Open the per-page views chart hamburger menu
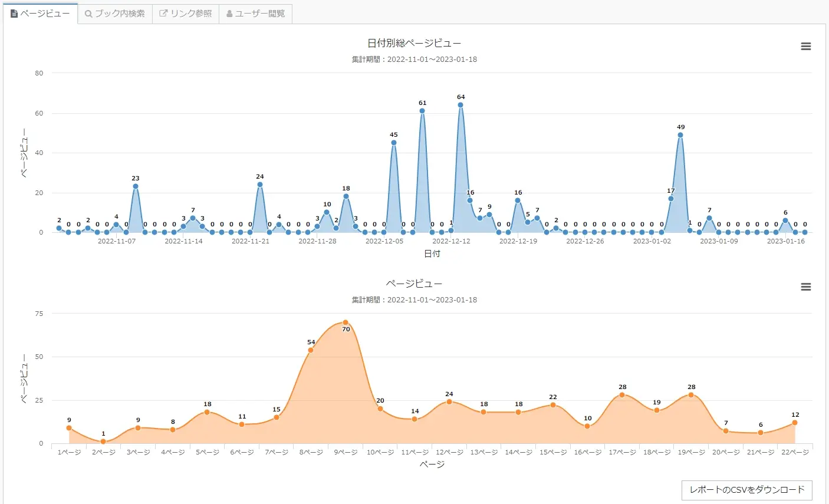The image size is (829, 504). 806,287
